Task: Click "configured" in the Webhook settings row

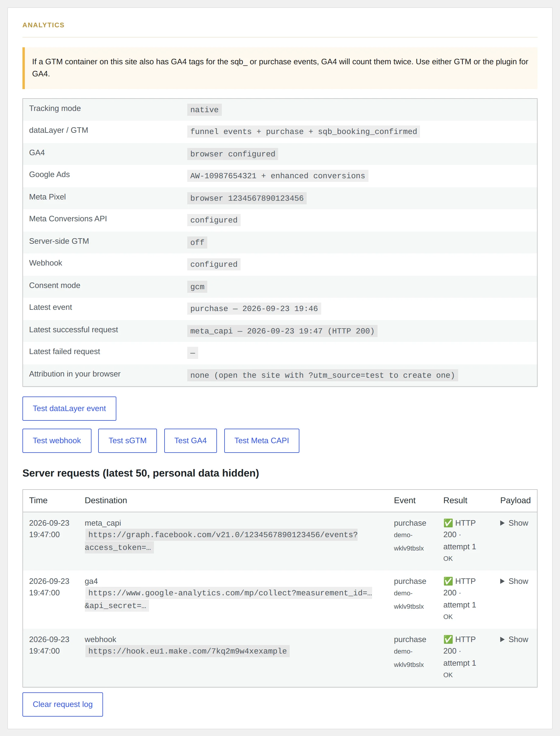Action: [214, 264]
